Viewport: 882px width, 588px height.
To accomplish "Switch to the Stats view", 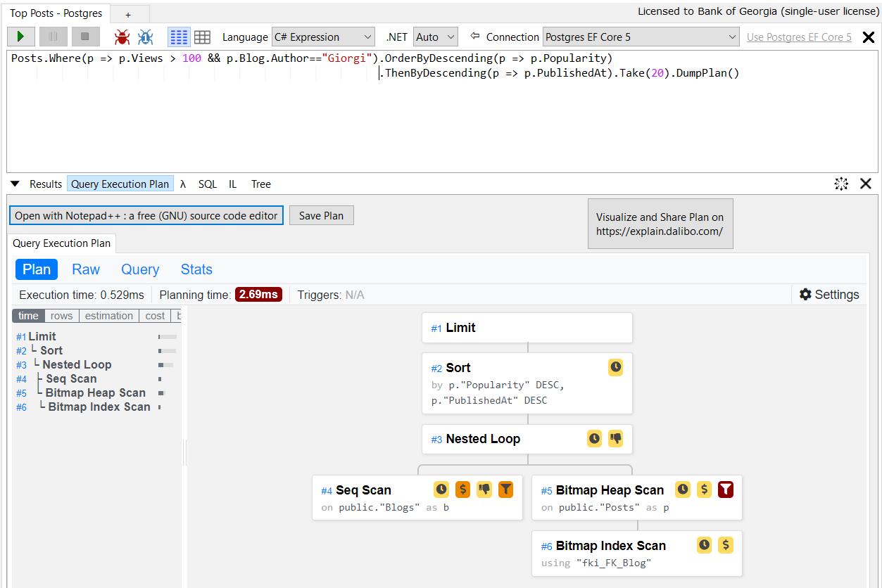I will [196, 269].
